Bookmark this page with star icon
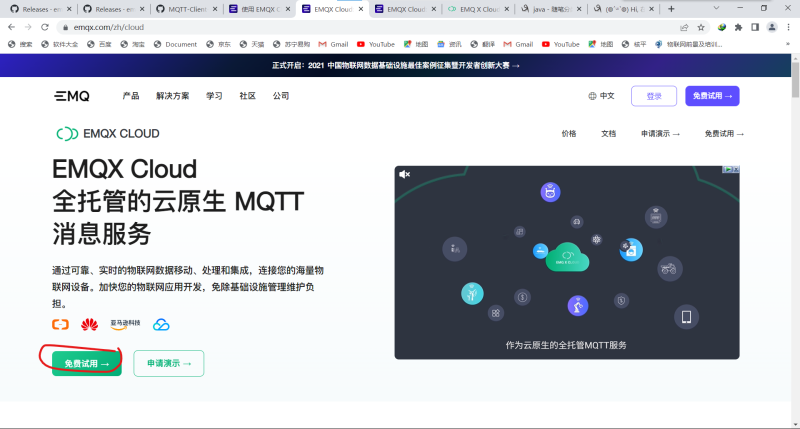This screenshot has width=800, height=429. tap(701, 27)
